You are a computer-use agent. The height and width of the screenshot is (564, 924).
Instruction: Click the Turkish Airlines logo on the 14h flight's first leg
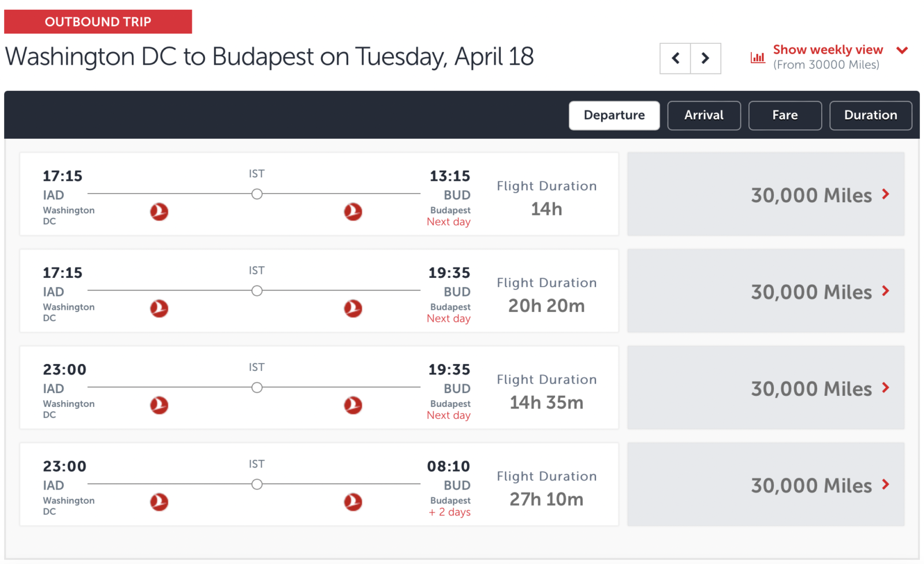point(159,212)
